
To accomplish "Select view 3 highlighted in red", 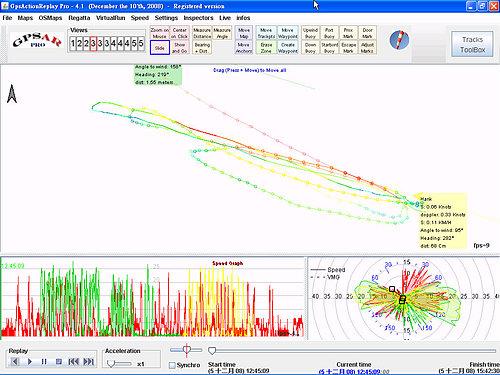I will point(93,43).
